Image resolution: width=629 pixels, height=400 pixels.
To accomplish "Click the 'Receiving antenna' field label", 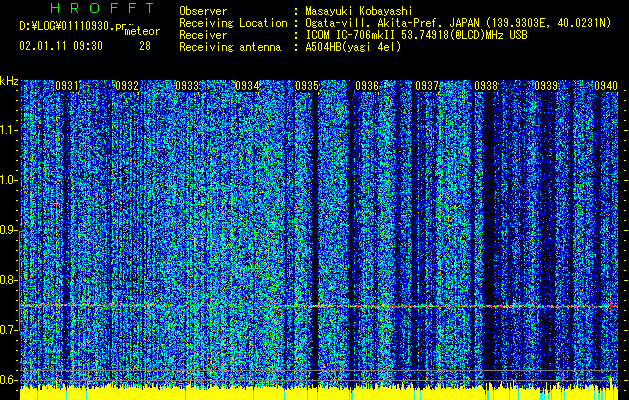I will [230, 47].
